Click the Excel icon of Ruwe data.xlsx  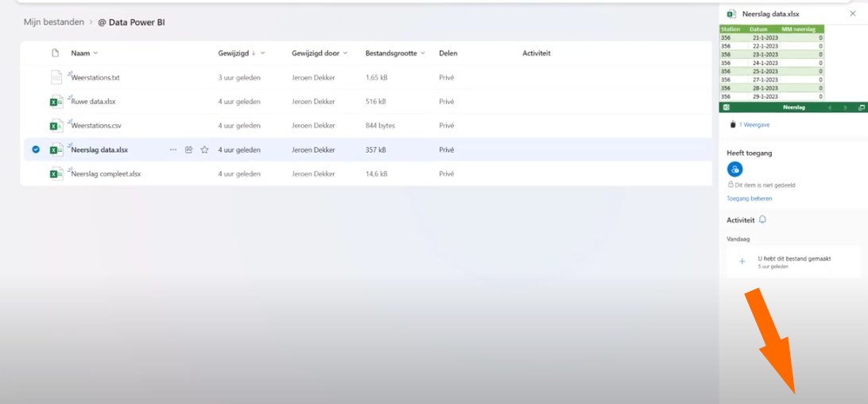click(x=56, y=102)
